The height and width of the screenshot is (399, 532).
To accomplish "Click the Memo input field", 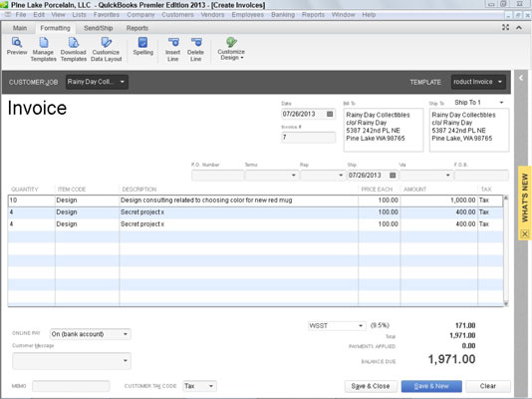I will [71, 386].
